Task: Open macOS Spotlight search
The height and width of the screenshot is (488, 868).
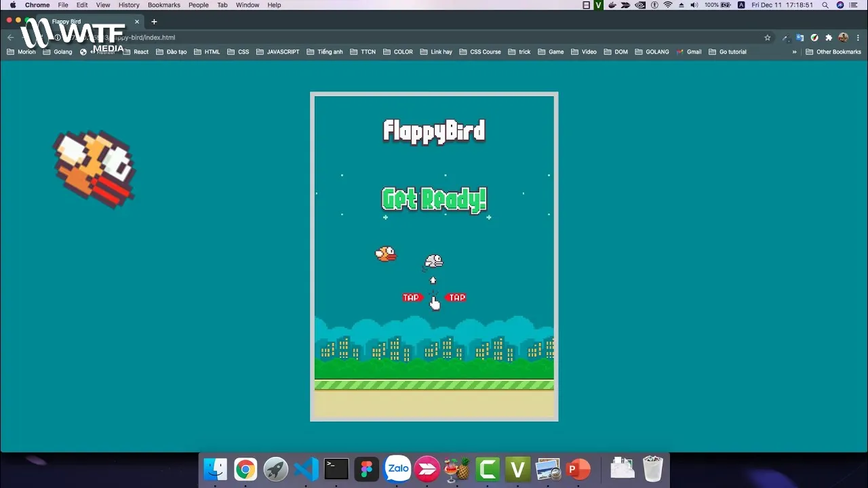Action: [825, 5]
